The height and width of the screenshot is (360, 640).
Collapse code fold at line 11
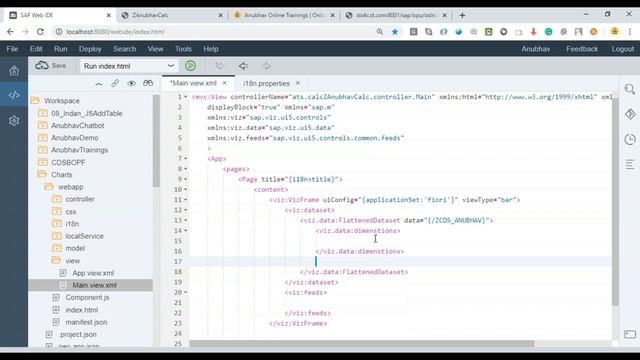pos(186,200)
